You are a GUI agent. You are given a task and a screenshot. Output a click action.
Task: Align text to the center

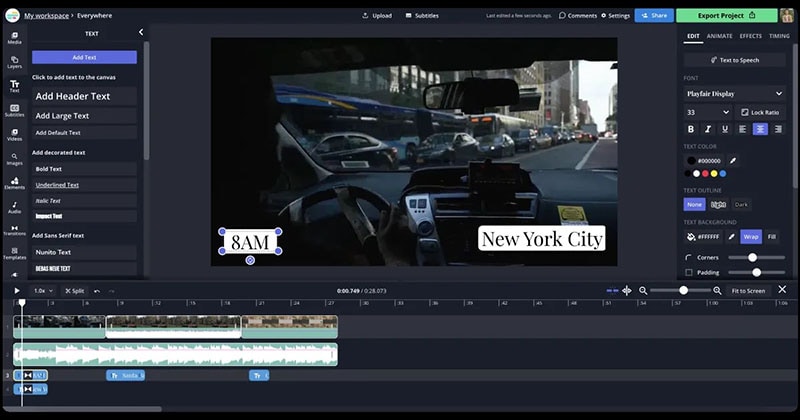tap(760, 129)
